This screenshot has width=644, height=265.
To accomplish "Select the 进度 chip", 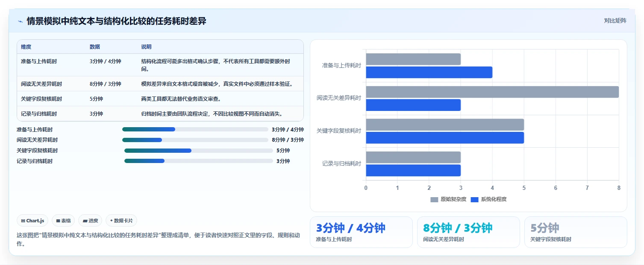I will [90, 221].
